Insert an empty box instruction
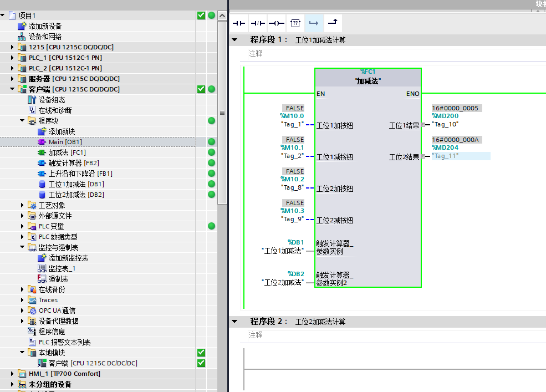 pos(295,23)
